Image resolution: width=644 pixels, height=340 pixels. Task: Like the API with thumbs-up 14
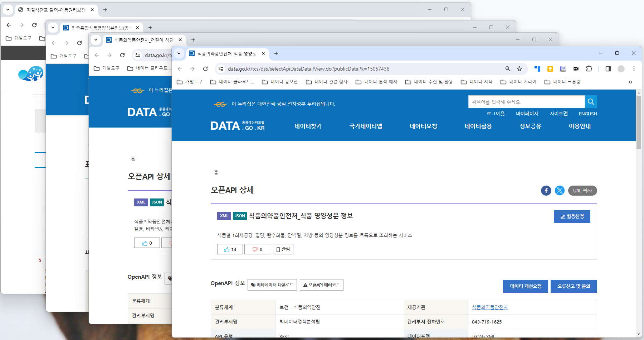click(230, 249)
